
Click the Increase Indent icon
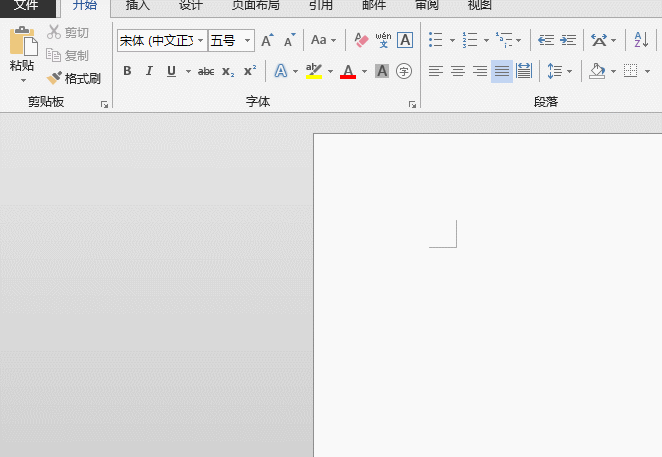(x=568, y=40)
